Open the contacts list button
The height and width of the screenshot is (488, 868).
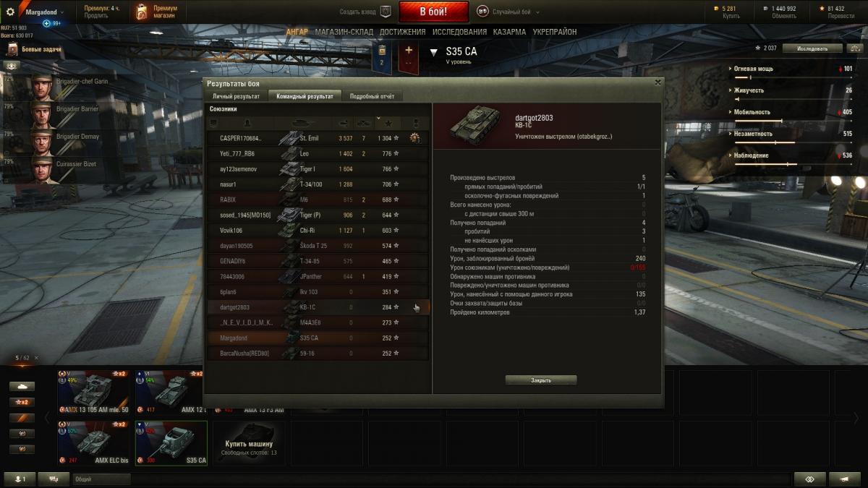20,479
